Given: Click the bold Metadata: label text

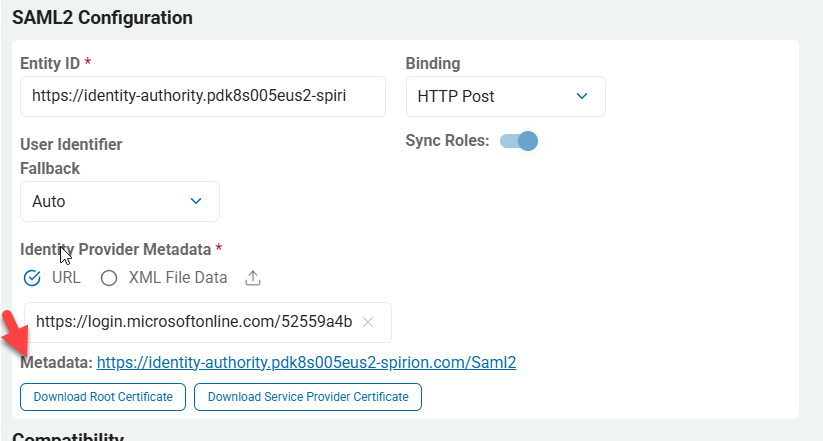Looking at the screenshot, I should click(56, 362).
